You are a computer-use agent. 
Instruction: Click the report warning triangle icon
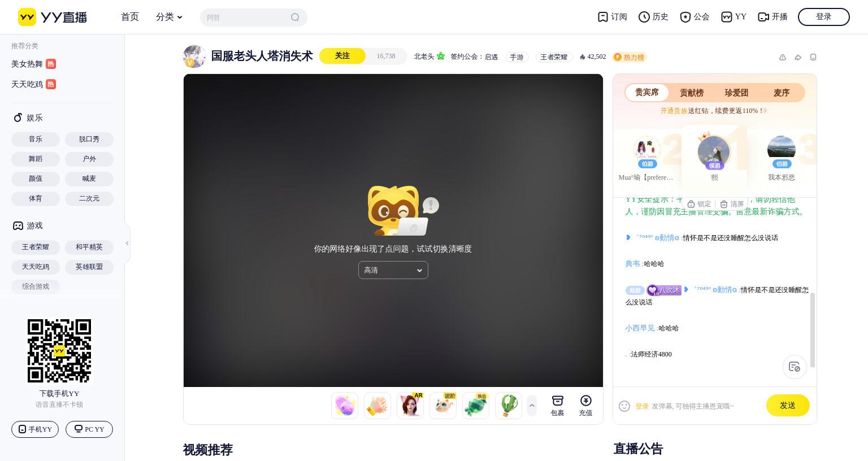pyautogui.click(x=783, y=57)
